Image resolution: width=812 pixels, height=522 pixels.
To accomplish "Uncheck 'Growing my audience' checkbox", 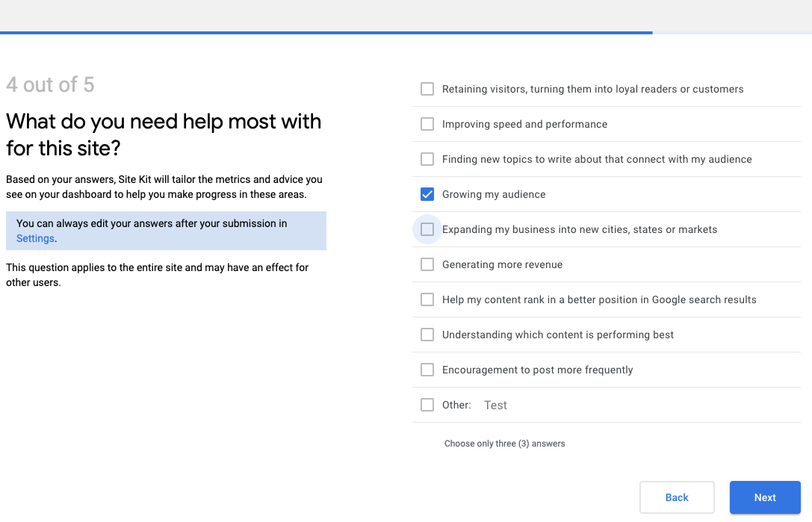I will coord(427,194).
